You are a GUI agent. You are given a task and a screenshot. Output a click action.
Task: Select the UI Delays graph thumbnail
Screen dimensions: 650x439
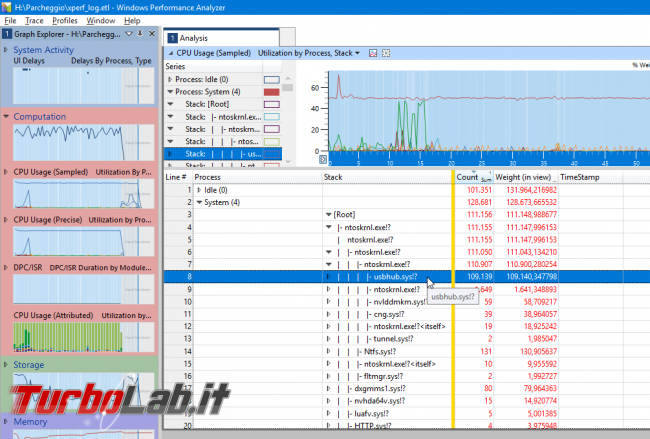click(84, 85)
